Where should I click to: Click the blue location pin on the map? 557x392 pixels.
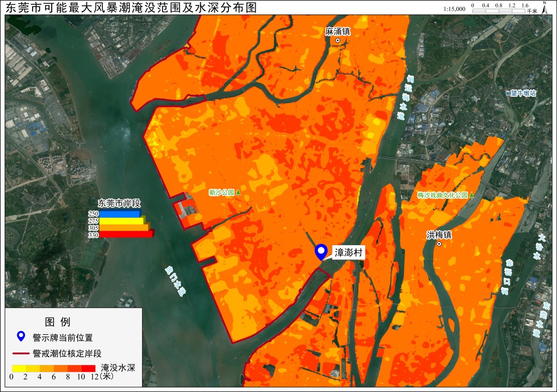(x=321, y=252)
